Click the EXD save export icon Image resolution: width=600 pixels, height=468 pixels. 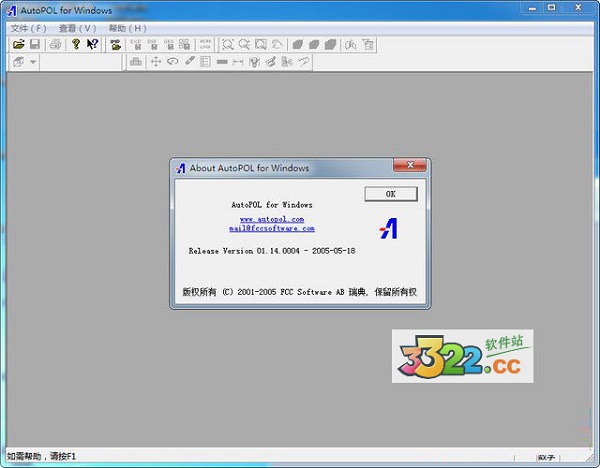(136, 44)
